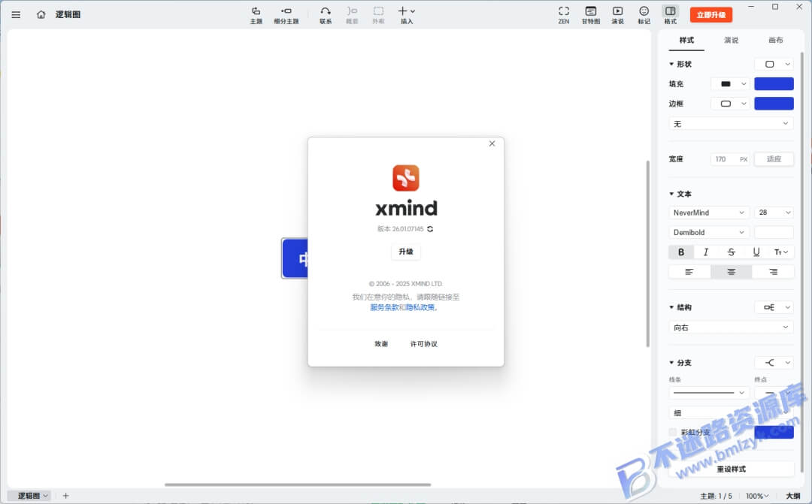Pick the 边框 border blue color swatch
The height and width of the screenshot is (504, 812).
pyautogui.click(x=774, y=104)
